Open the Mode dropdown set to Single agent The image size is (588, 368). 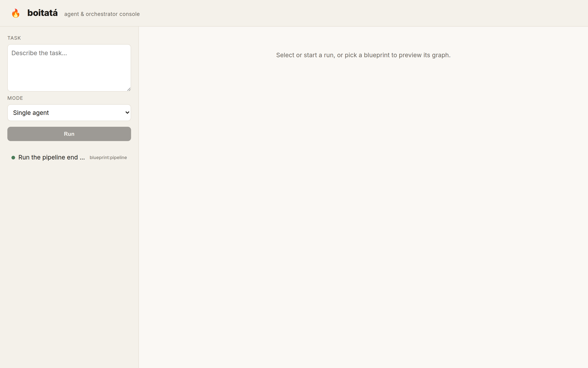click(69, 112)
